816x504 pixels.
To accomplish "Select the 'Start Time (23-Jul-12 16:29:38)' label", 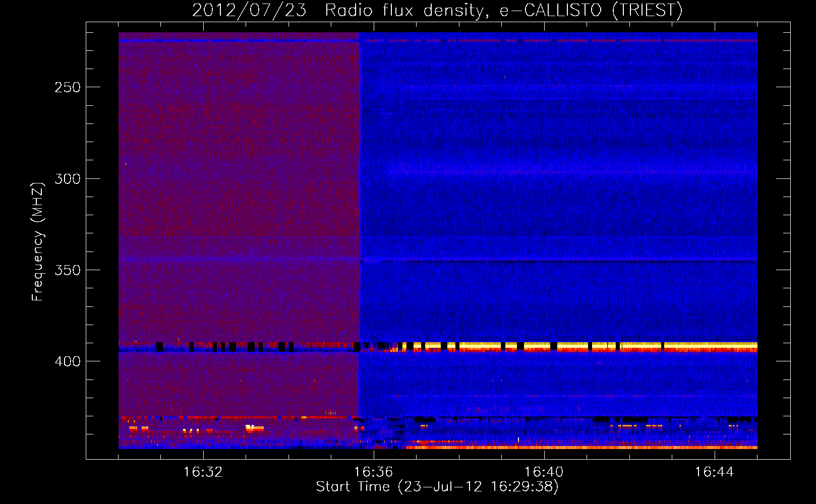I will [437, 487].
